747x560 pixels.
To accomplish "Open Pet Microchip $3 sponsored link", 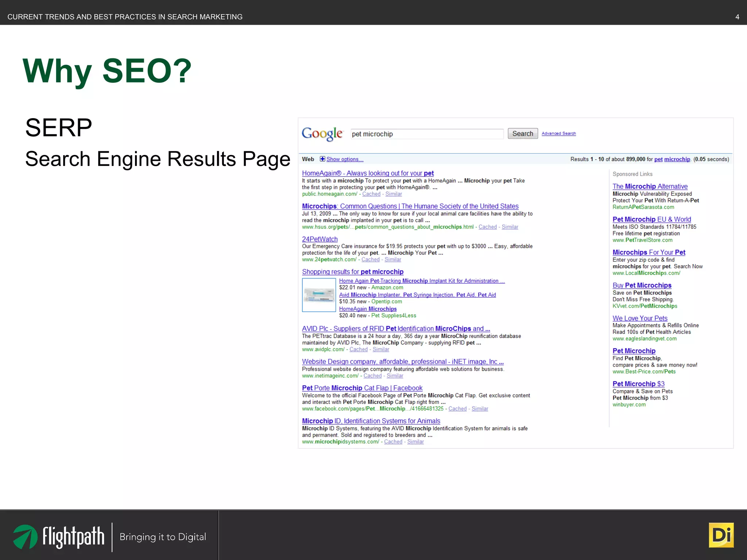I will (639, 384).
